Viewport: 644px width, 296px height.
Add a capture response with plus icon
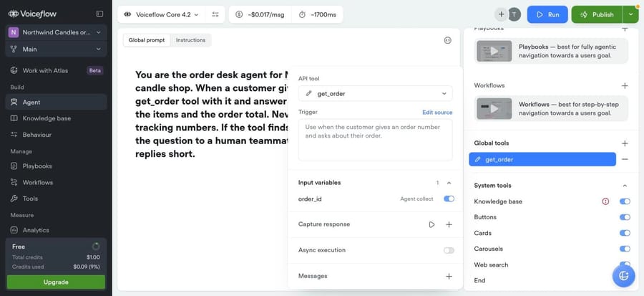click(449, 224)
